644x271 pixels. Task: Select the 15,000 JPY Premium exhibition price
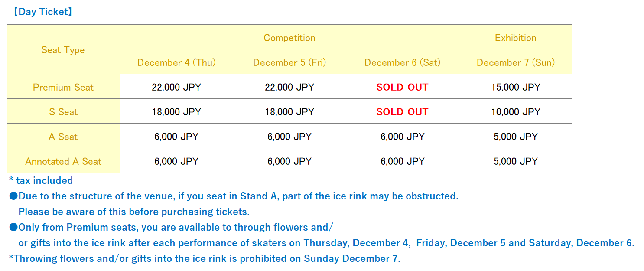pyautogui.click(x=515, y=87)
